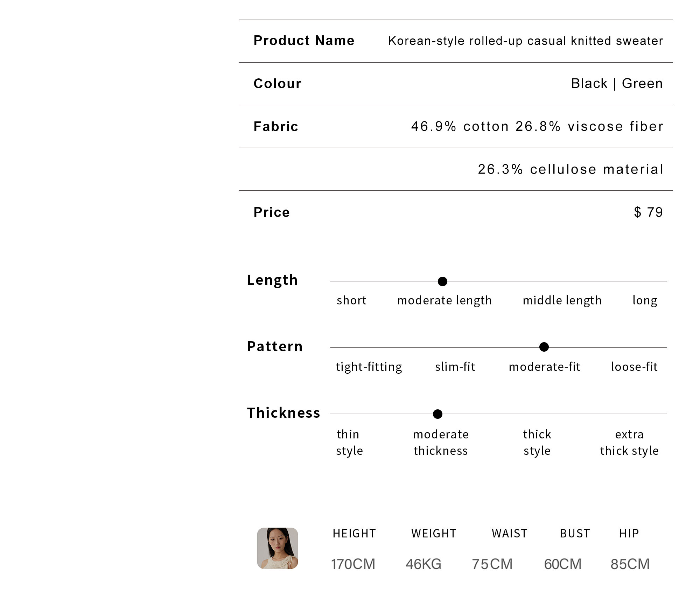Click the 46KG weight value
Screen dimensions: 700x606
423,564
